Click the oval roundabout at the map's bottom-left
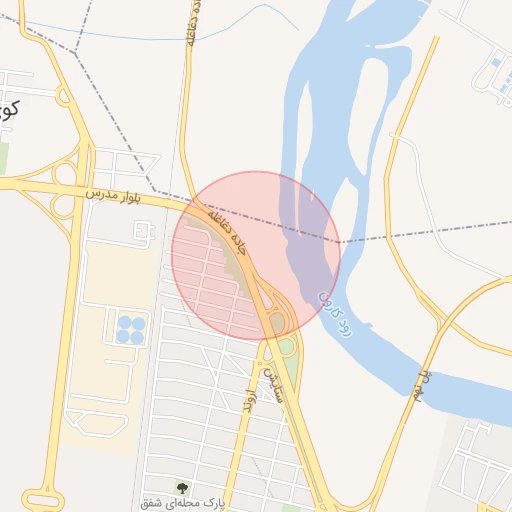 [x=43, y=501]
